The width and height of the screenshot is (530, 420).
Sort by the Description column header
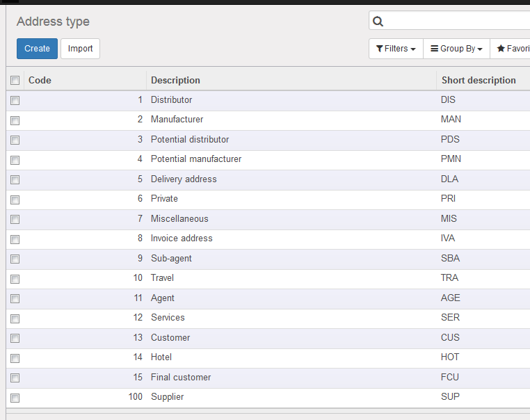click(x=175, y=80)
